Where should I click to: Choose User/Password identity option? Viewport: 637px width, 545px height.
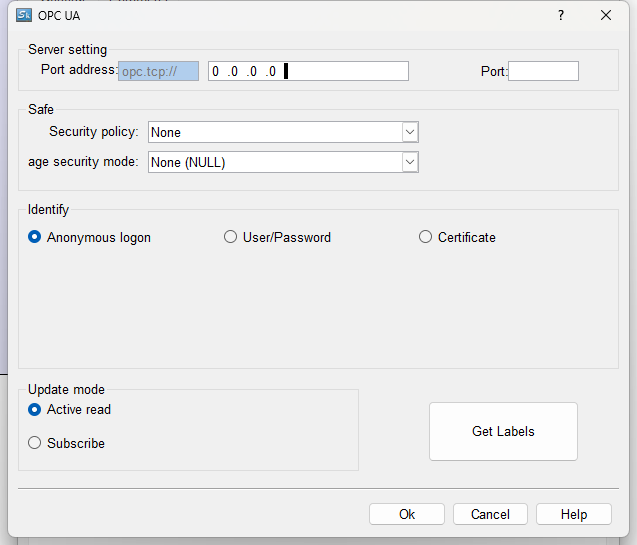(x=231, y=237)
